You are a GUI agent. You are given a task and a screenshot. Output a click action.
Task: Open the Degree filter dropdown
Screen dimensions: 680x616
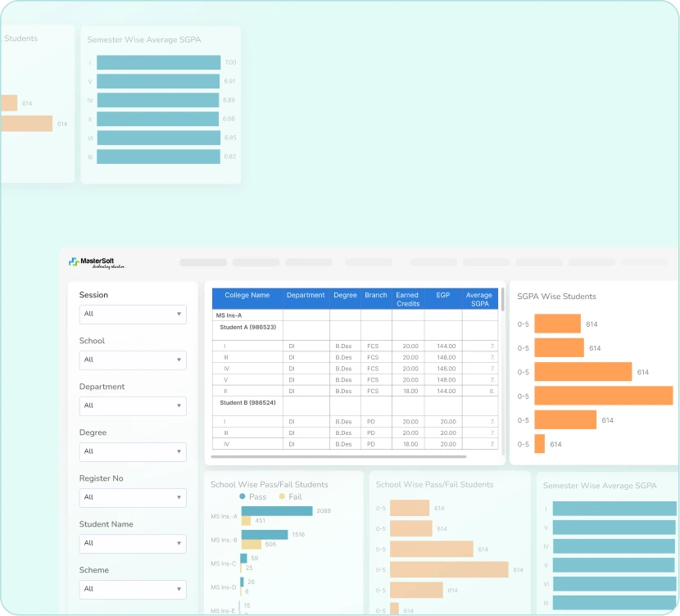pos(133,451)
